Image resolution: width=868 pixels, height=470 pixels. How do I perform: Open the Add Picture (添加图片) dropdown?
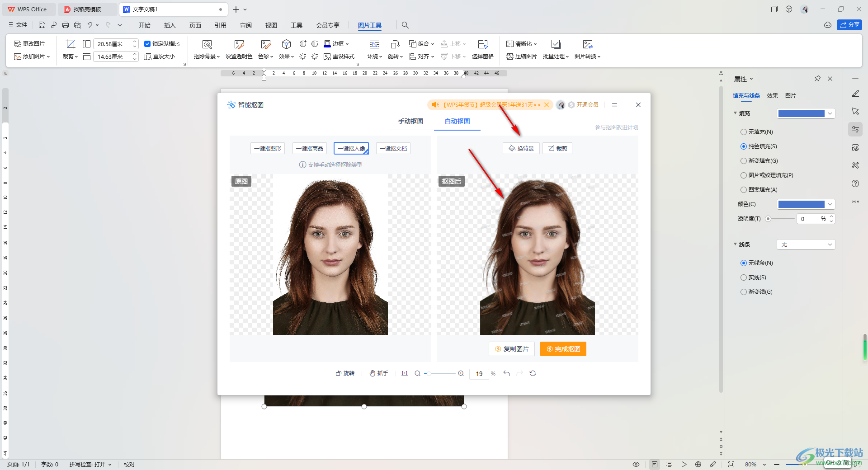point(32,56)
